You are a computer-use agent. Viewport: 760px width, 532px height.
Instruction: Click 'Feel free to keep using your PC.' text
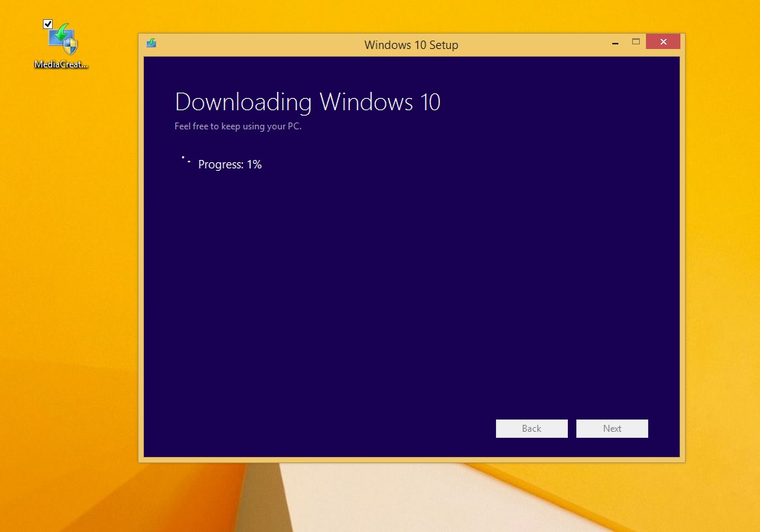tap(238, 126)
